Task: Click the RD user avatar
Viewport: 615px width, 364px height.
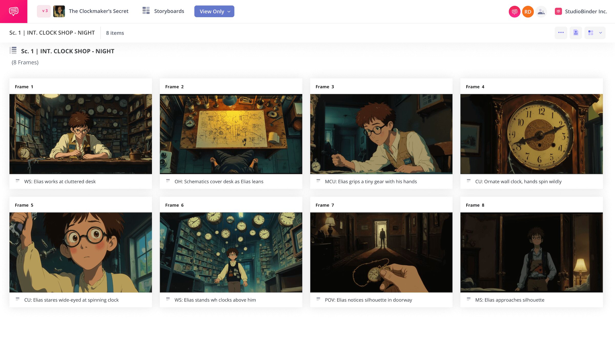Action: pyautogui.click(x=528, y=12)
